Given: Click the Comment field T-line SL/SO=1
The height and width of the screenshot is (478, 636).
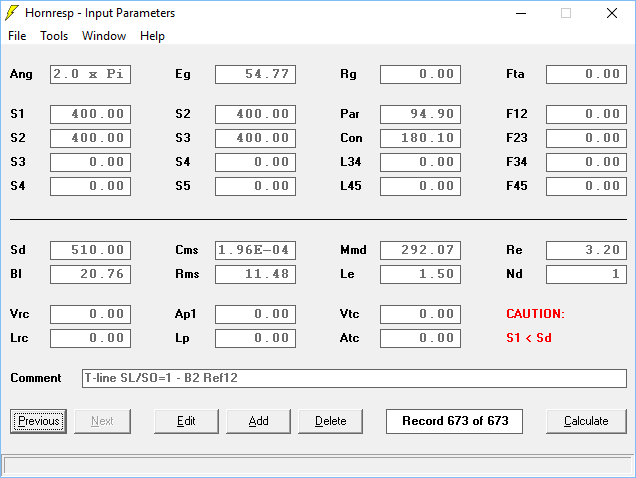Looking at the screenshot, I should [x=355, y=378].
